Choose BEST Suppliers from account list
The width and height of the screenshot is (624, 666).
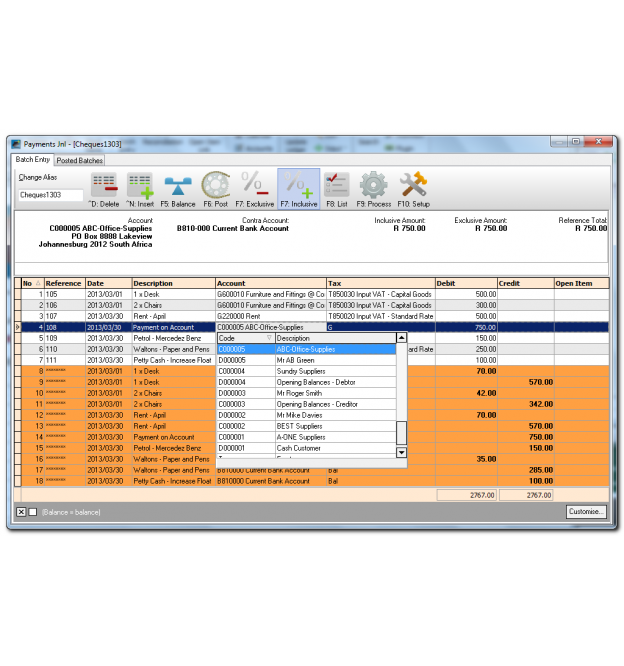300,426
